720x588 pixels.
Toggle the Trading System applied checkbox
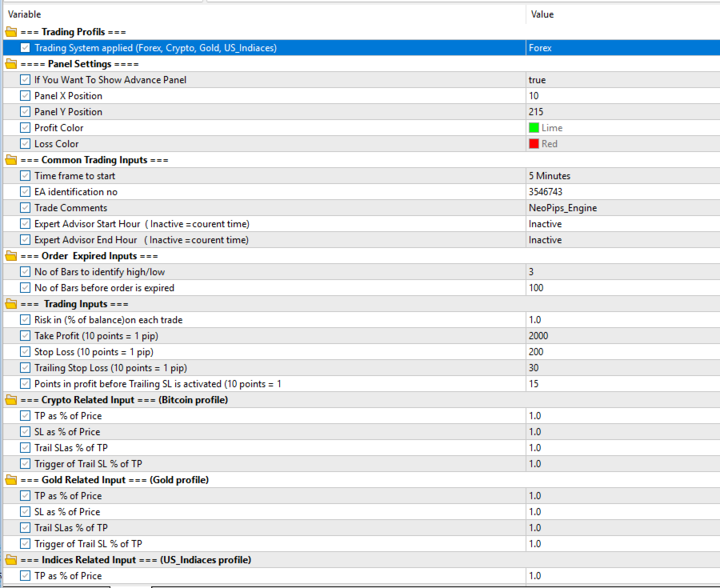click(x=26, y=48)
